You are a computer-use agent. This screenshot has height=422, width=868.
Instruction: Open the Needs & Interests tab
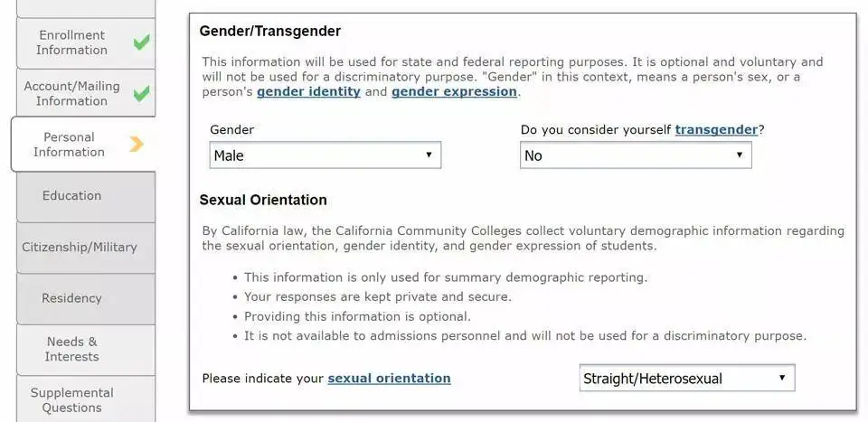pyautogui.click(x=71, y=349)
